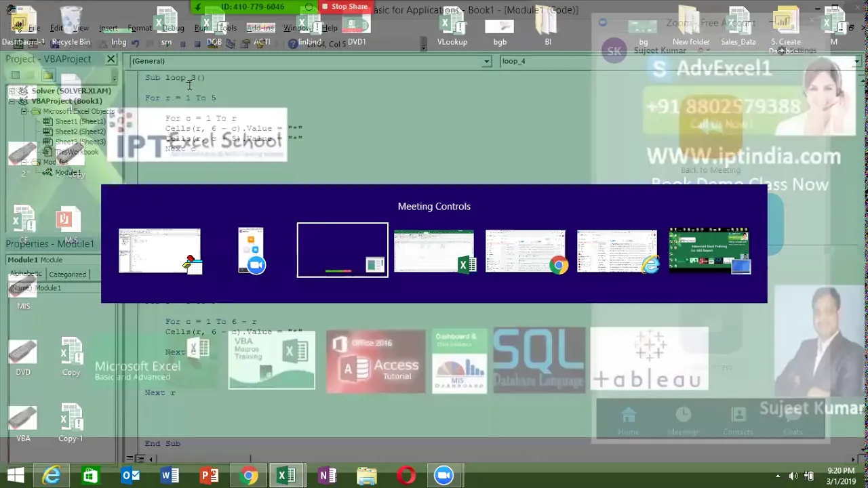
Task: Click the VBA desktop icon
Action: coord(23,424)
